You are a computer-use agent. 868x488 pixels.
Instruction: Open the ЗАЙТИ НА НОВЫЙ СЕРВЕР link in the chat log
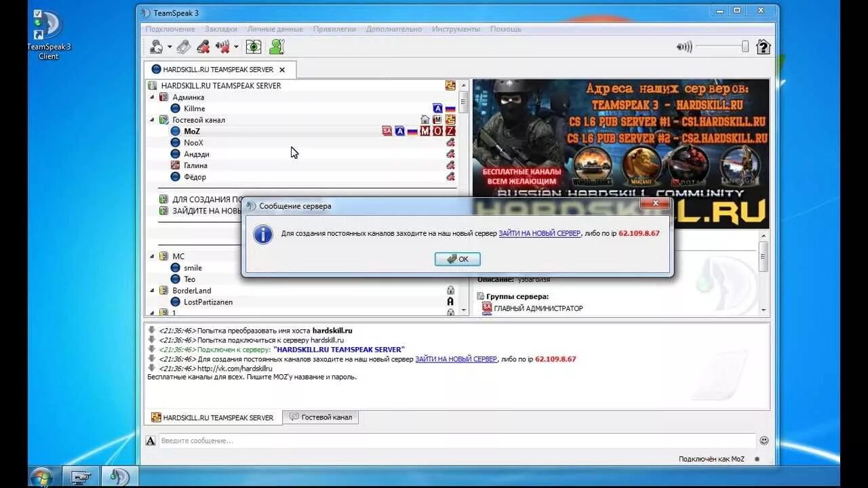pos(456,359)
